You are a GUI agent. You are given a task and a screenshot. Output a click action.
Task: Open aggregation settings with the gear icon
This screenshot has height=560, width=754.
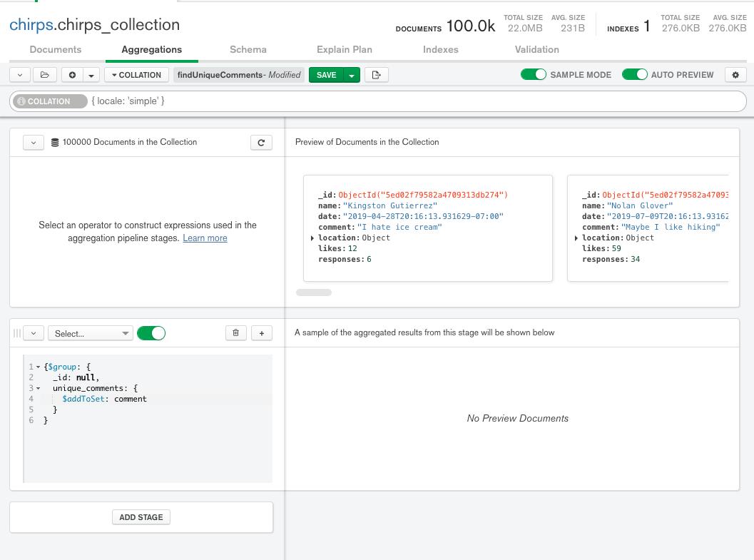(735, 75)
